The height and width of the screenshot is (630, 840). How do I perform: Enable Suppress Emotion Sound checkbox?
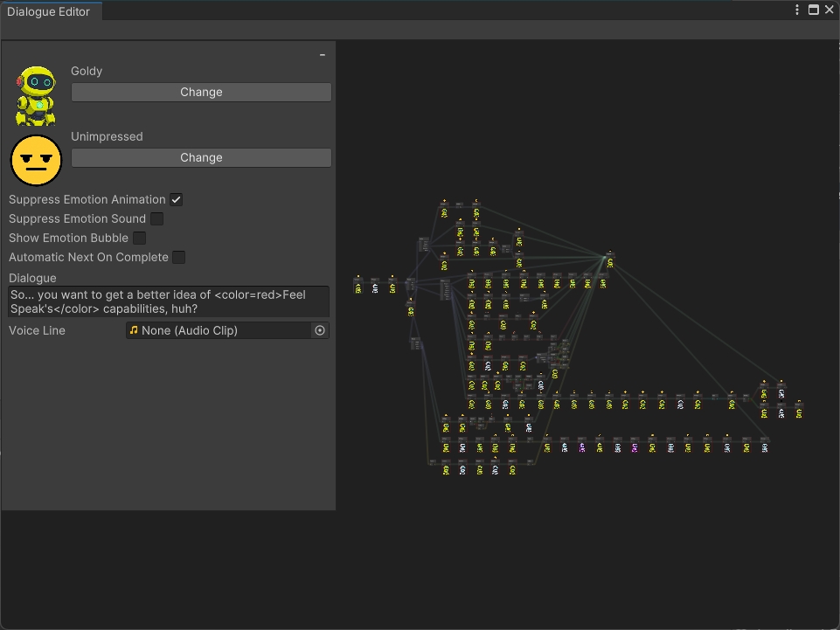(x=156, y=218)
